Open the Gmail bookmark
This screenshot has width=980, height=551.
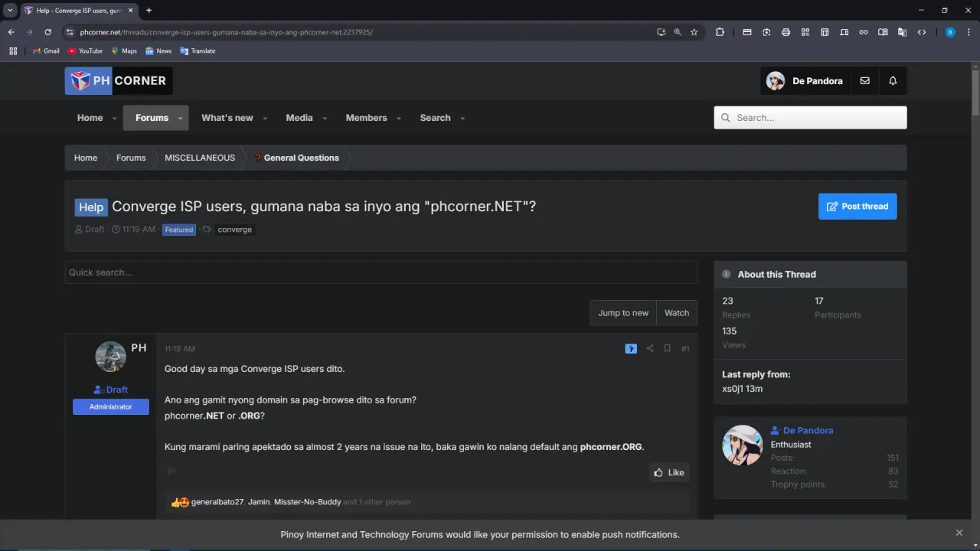46,51
